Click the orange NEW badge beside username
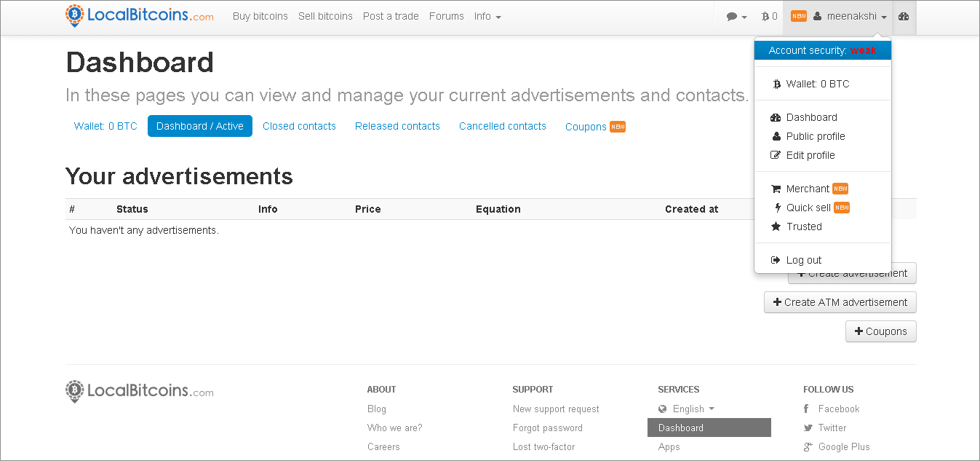The image size is (980, 461). 798,16
